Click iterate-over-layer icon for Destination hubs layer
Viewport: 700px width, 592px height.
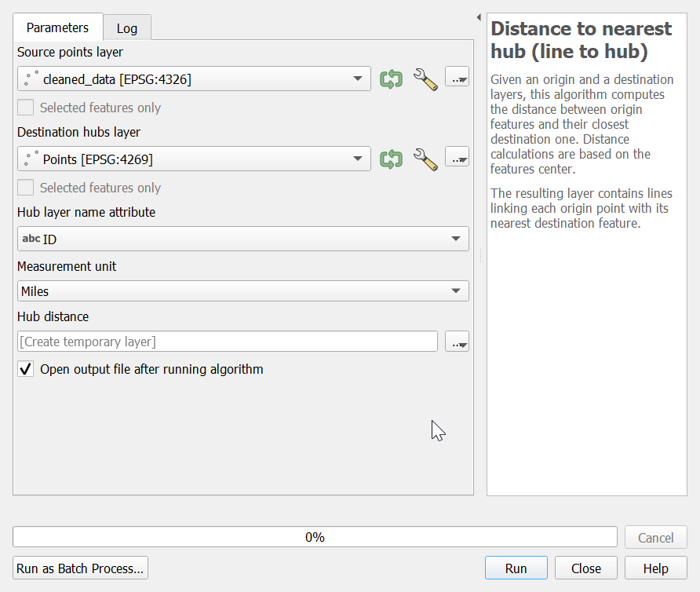click(x=391, y=159)
